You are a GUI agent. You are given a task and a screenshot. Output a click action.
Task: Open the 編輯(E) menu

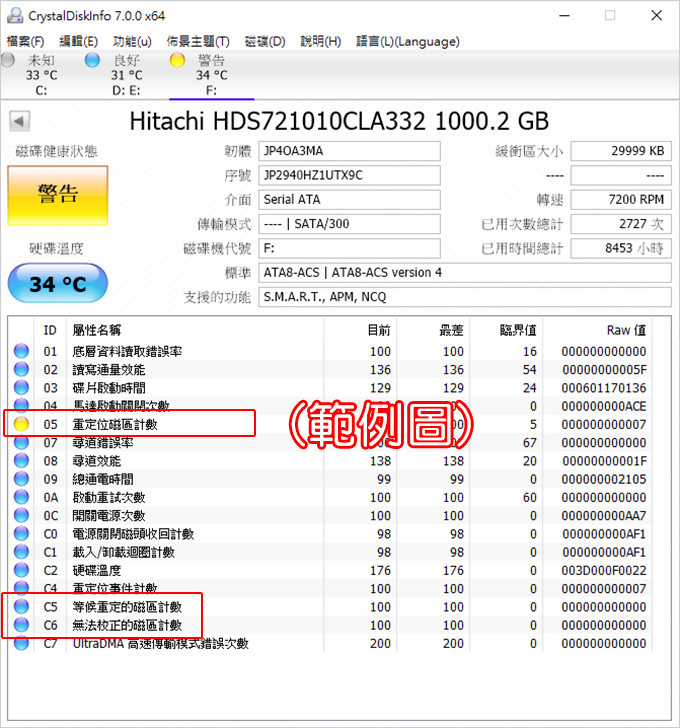click(x=78, y=41)
